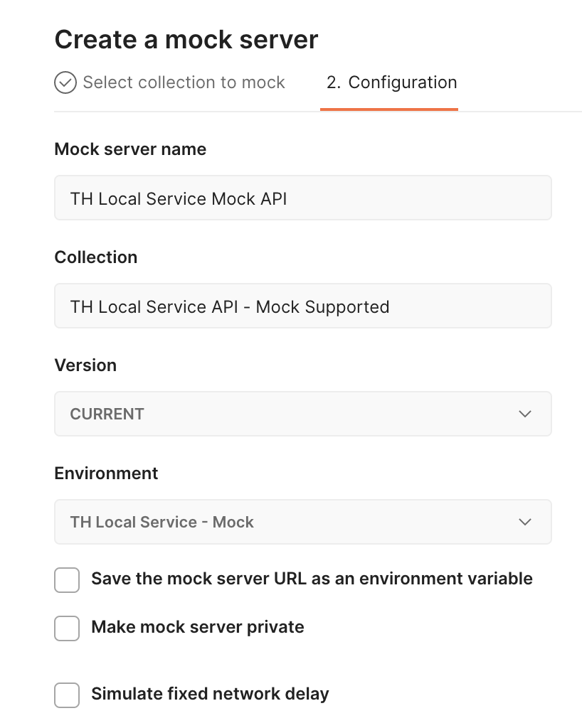Click the chevron arrow in Version selector
The width and height of the screenshot is (582, 728).
coord(525,414)
